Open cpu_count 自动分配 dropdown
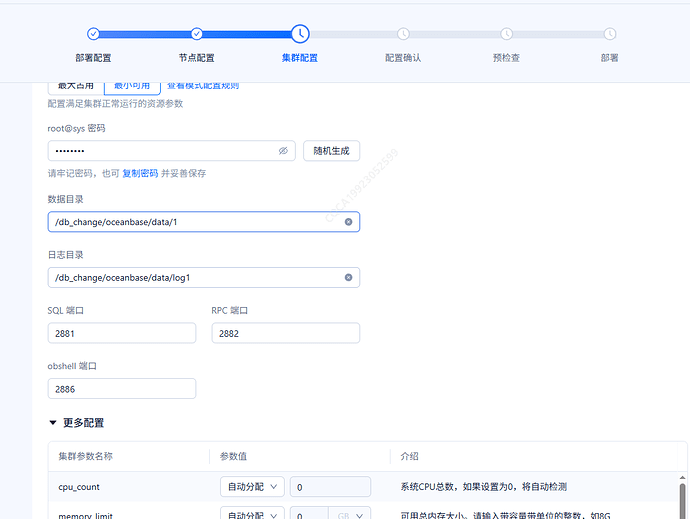The image size is (690, 519). [252, 487]
